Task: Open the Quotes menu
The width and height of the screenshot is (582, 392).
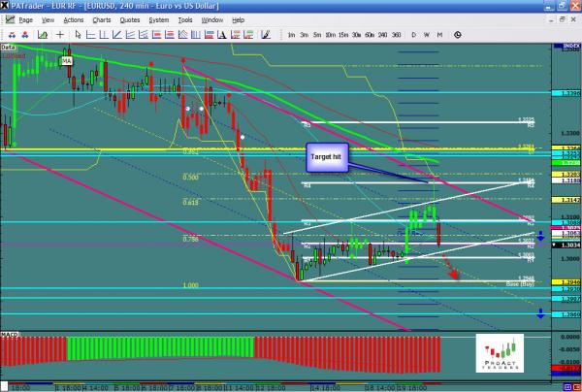Action: (x=129, y=19)
